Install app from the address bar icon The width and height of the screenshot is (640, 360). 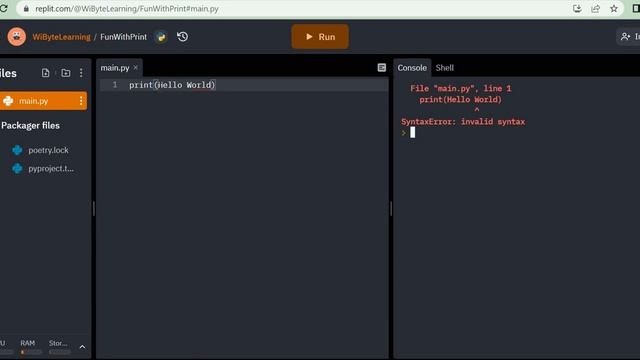coord(577,9)
